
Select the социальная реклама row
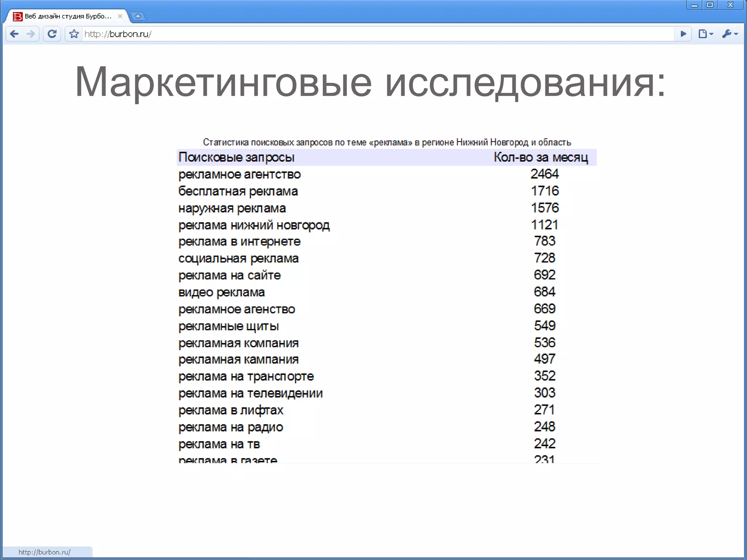[x=387, y=258]
